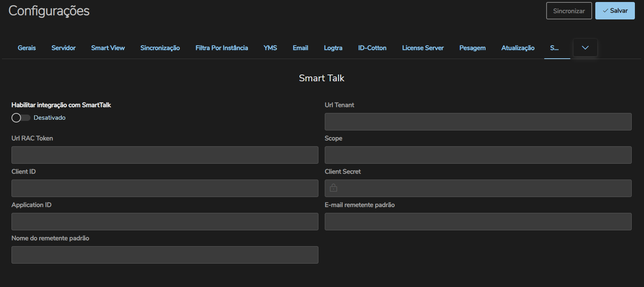Select the Client ID input field

click(x=165, y=188)
